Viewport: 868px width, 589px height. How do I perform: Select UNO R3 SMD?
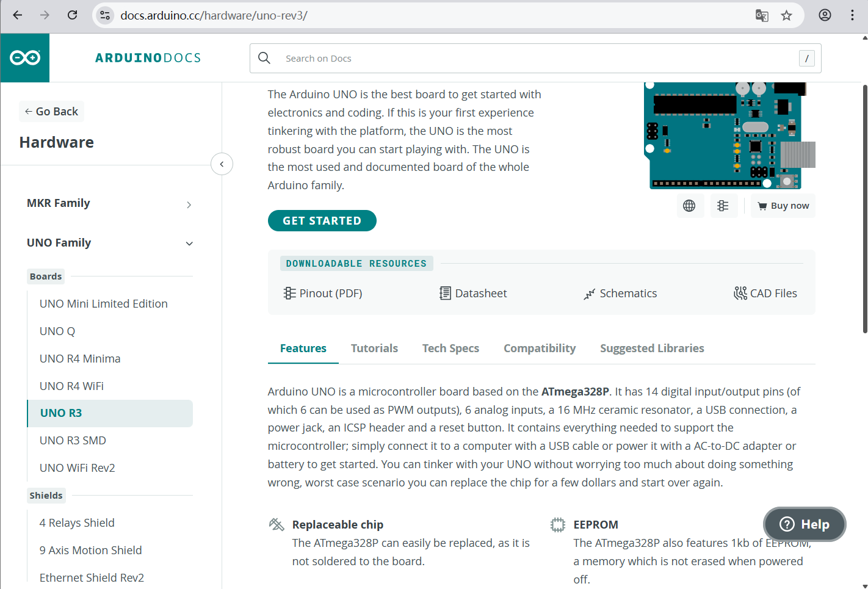73,441
